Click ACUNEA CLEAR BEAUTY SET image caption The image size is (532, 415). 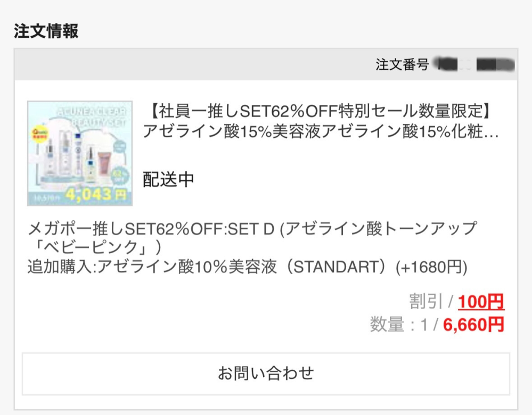92,117
